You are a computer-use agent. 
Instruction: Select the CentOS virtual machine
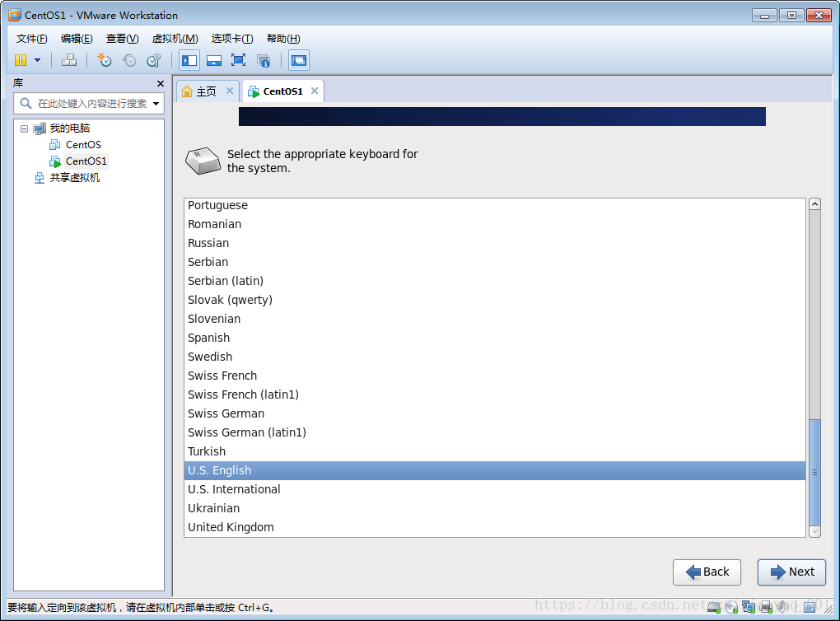pyautogui.click(x=83, y=145)
